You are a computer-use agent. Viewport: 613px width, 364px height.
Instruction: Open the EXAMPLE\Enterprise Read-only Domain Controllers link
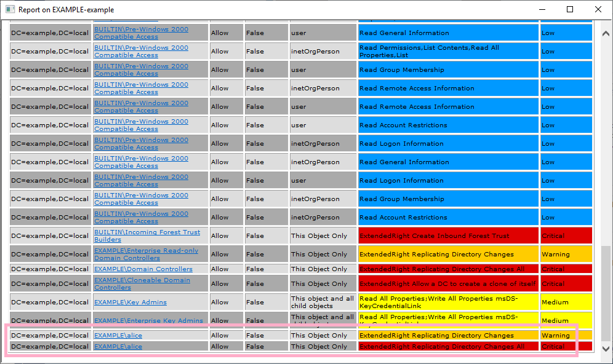pos(146,255)
